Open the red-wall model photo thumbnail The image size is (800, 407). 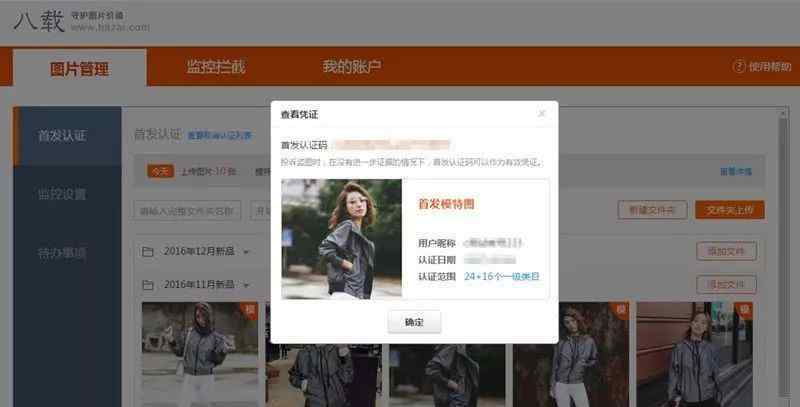(x=694, y=354)
